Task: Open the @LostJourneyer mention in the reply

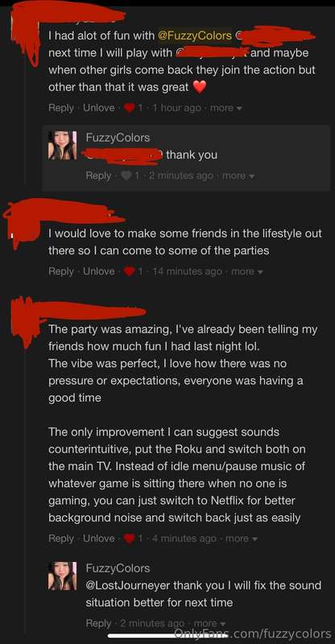Action: [x=128, y=585]
